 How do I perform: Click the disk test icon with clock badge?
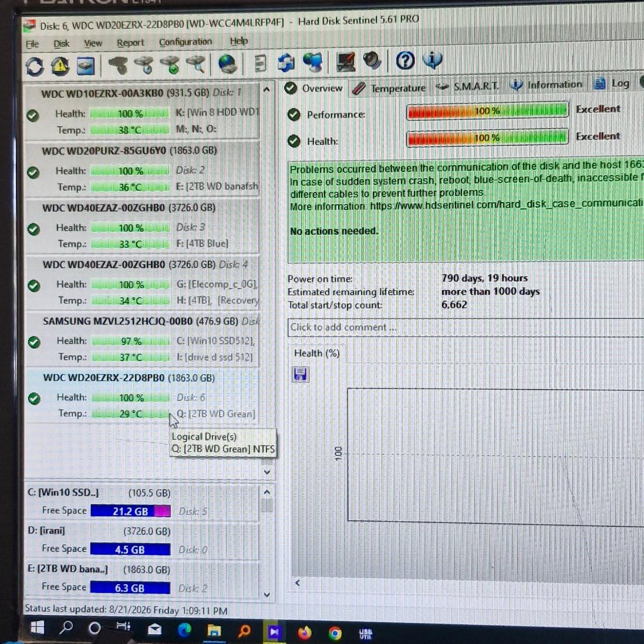pyautogui.click(x=144, y=65)
